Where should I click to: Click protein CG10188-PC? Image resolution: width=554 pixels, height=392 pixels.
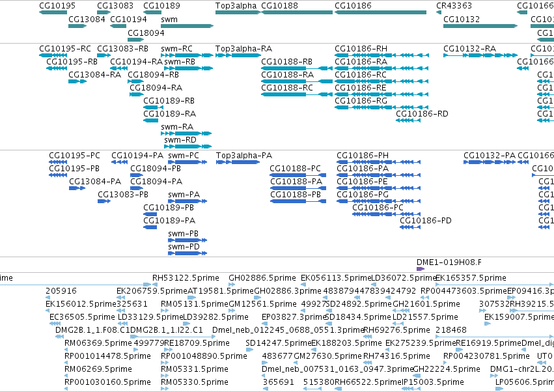point(298,175)
